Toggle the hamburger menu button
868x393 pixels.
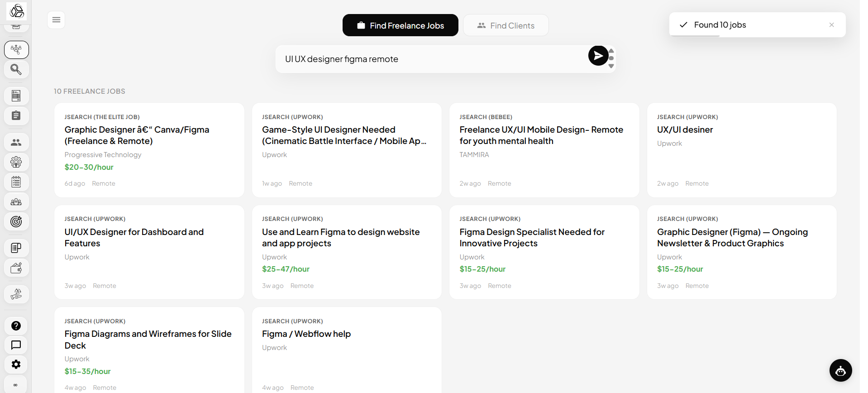point(56,20)
